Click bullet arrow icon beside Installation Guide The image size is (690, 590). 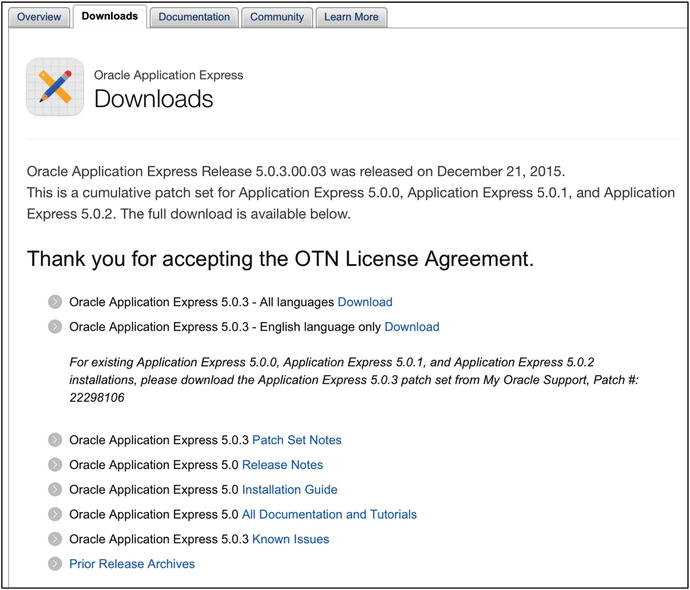click(x=55, y=489)
